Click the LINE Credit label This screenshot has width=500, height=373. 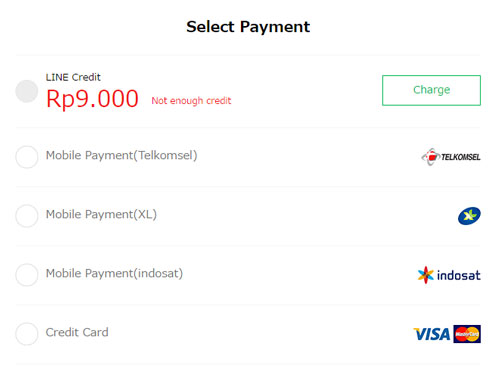coord(73,77)
